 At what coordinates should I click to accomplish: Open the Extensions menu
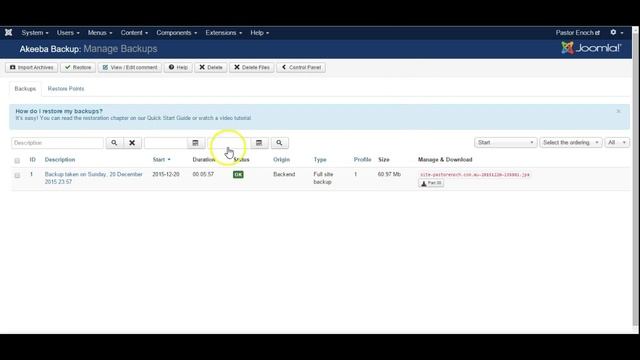223,33
